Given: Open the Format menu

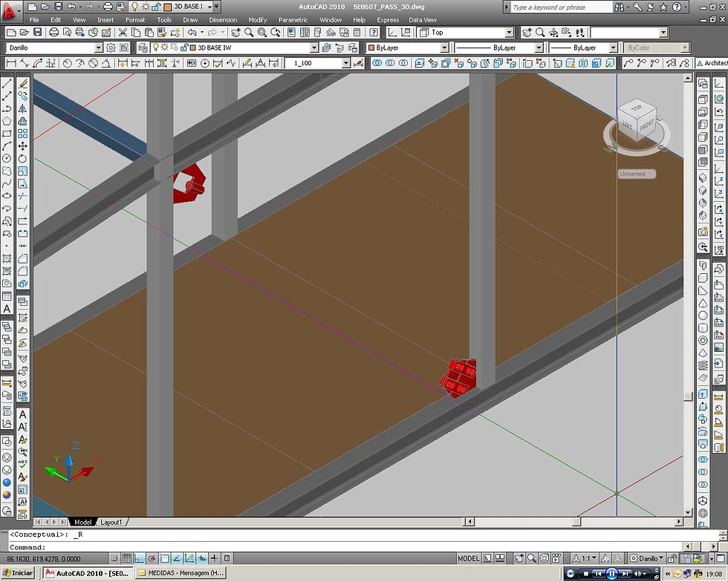Looking at the screenshot, I should coord(135,20).
